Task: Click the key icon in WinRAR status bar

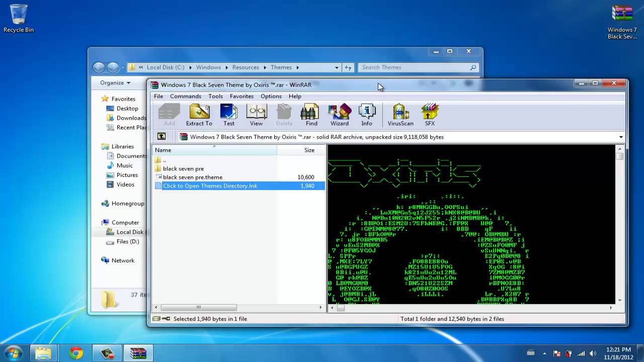Action: tap(166, 319)
